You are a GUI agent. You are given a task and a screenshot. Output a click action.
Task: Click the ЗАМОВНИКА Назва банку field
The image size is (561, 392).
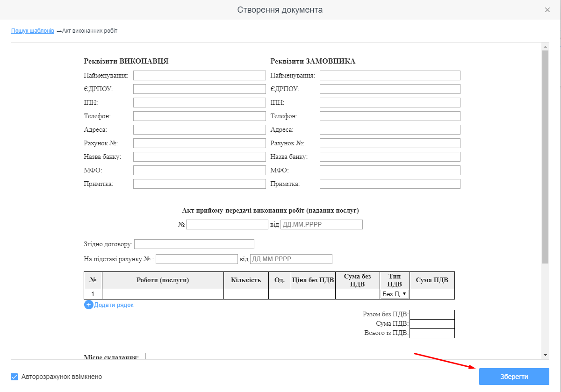[x=390, y=157]
